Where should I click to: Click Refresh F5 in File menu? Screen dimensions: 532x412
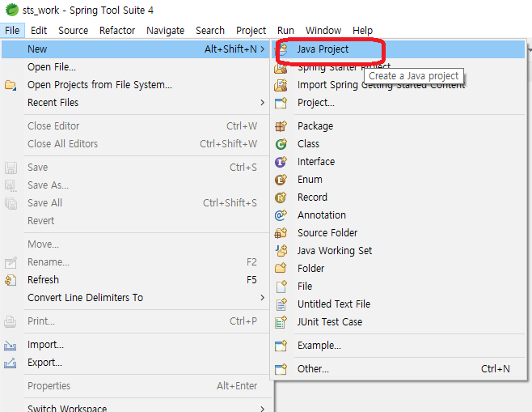(135, 280)
